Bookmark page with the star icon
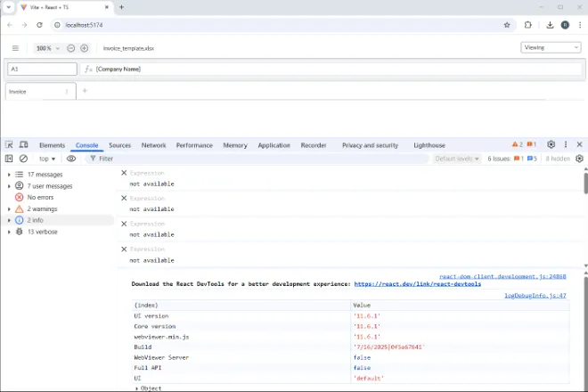Screen dimensions: 588x392 pos(507,25)
